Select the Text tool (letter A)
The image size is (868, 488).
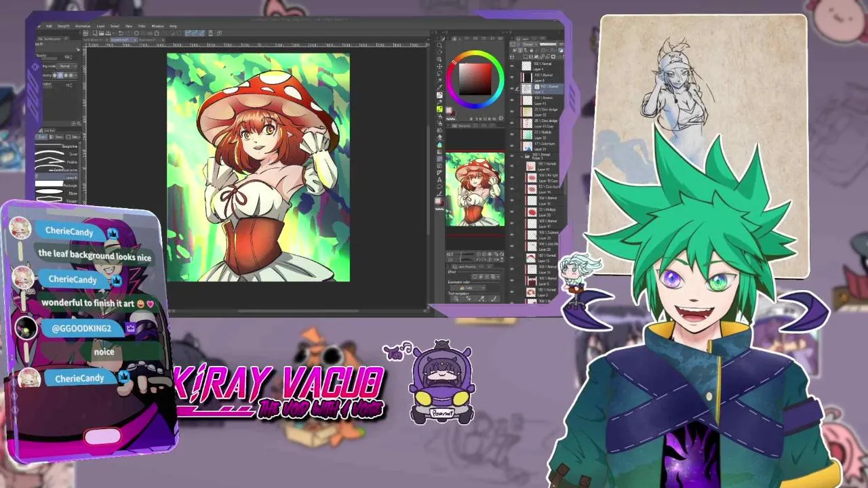tap(439, 180)
